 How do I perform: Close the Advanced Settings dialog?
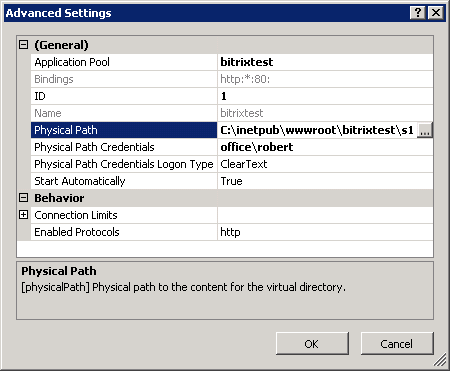tap(436, 13)
